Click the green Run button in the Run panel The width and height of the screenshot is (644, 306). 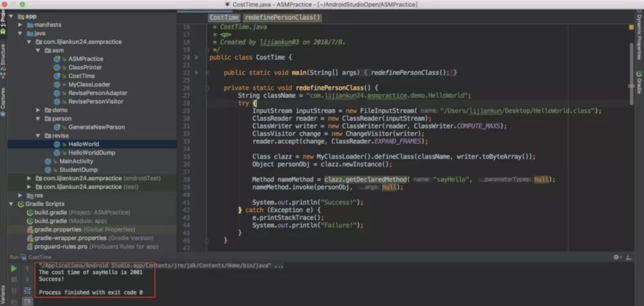[14, 268]
